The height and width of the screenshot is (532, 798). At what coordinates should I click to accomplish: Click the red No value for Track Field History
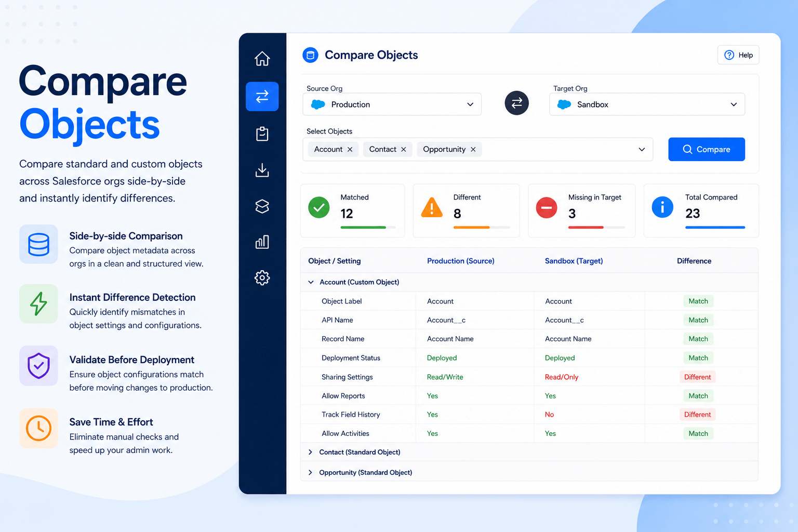[x=549, y=415]
